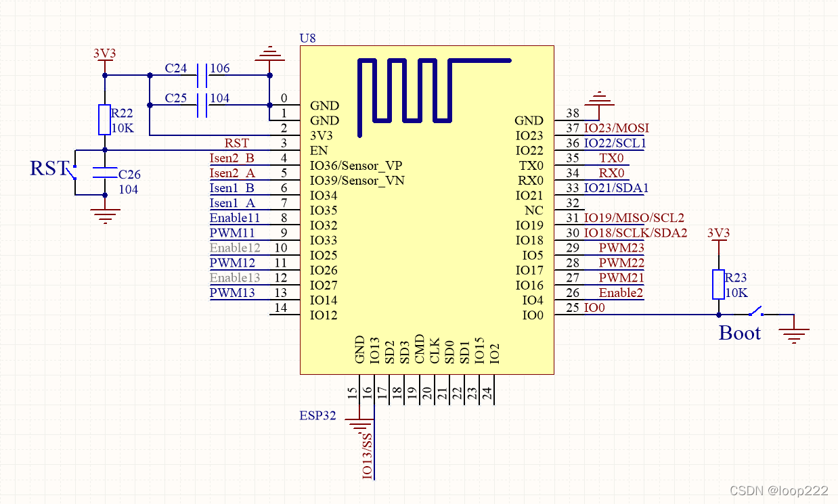This screenshot has height=504, width=838.
Task: Select the Isen2_B net label
Action: [x=232, y=158]
